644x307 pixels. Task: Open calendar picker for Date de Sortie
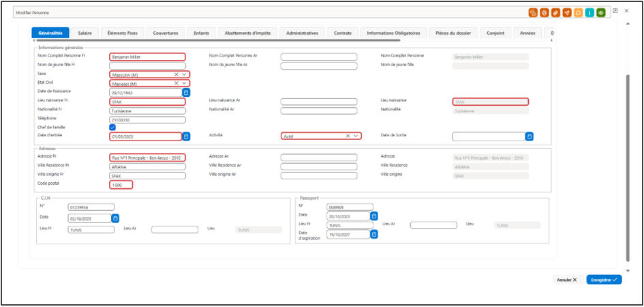click(530, 136)
